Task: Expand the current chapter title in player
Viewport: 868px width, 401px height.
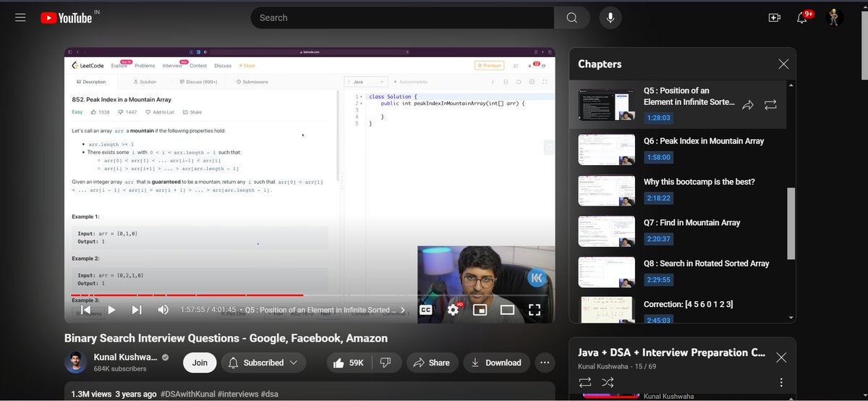Action: tap(325, 310)
